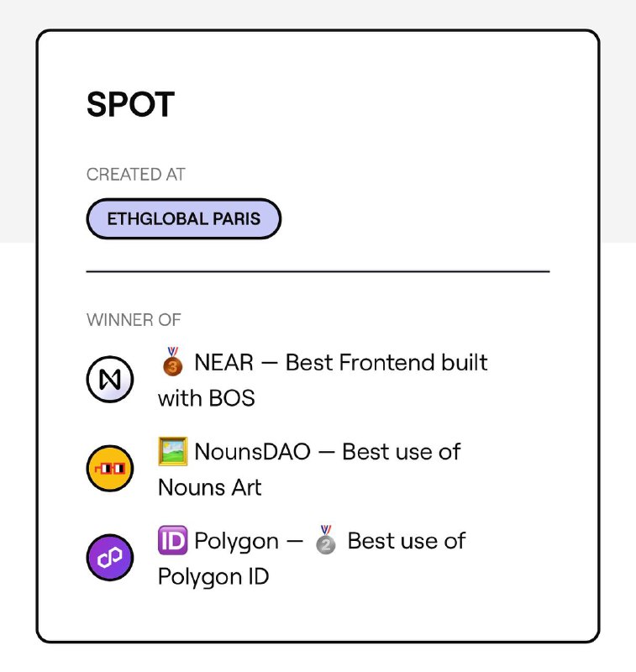The image size is (636, 672).
Task: Click the WINNER OF label
Action: click(134, 320)
